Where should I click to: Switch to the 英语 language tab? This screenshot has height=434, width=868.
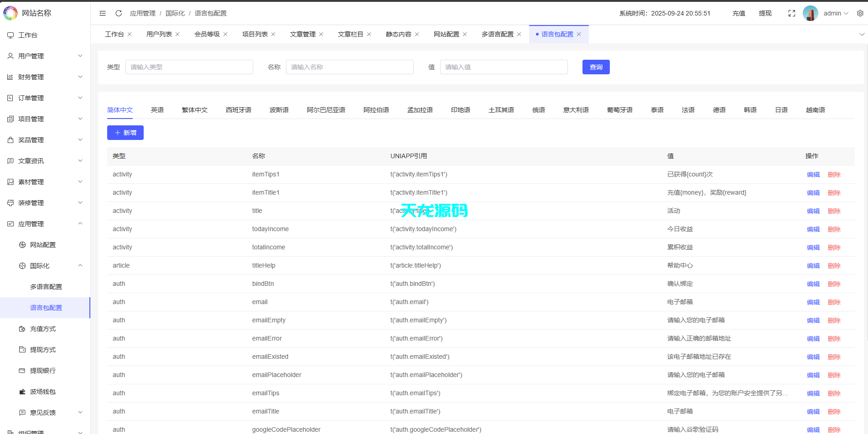click(x=157, y=109)
